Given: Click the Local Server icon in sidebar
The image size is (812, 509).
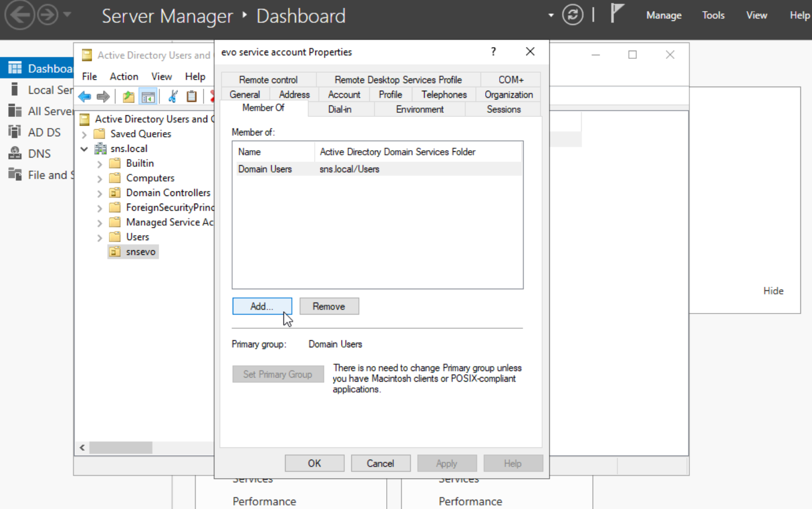Looking at the screenshot, I should point(15,90).
